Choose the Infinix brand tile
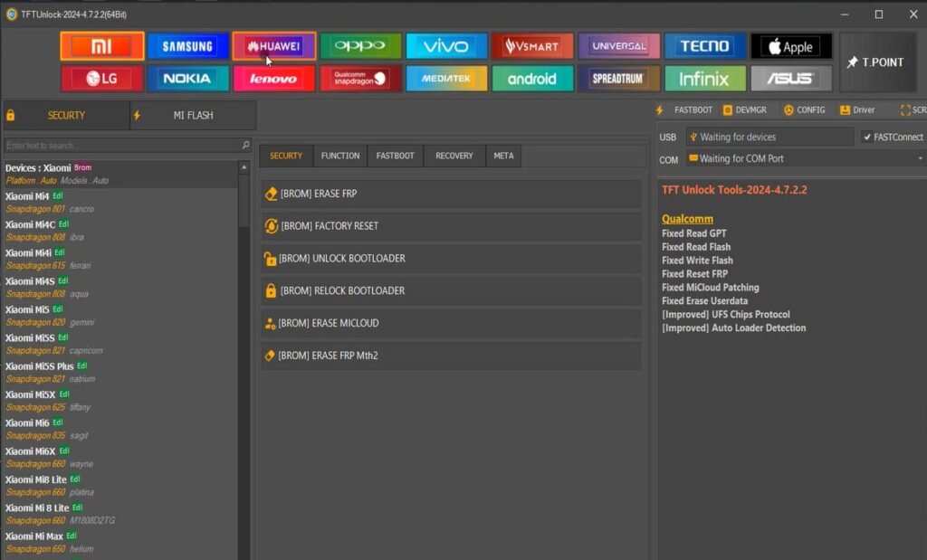Image resolution: width=927 pixels, height=560 pixels. (x=704, y=79)
